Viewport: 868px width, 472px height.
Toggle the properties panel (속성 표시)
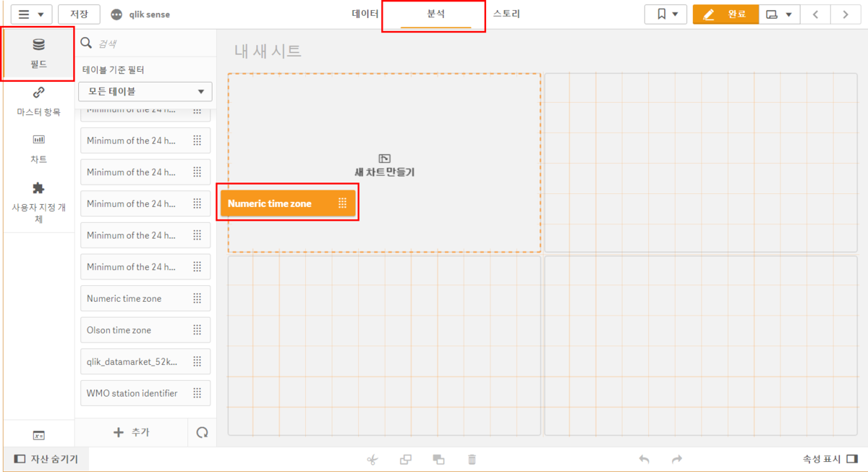[x=829, y=459]
